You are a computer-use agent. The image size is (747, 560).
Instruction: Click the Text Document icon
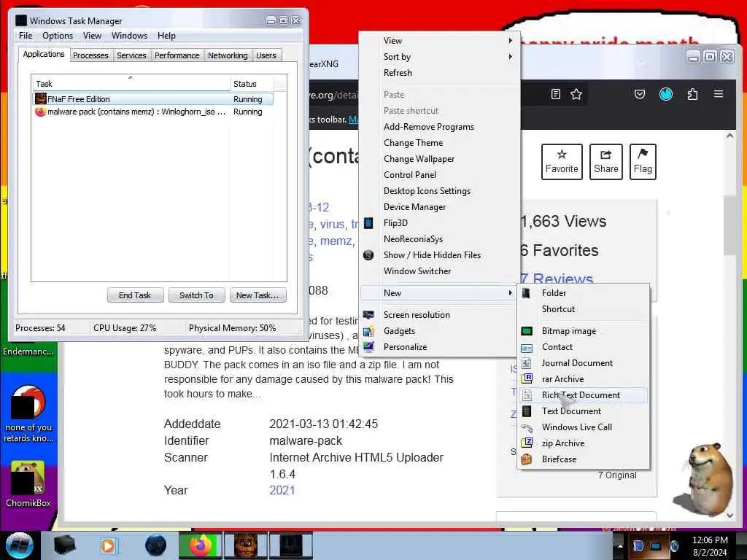tap(527, 411)
